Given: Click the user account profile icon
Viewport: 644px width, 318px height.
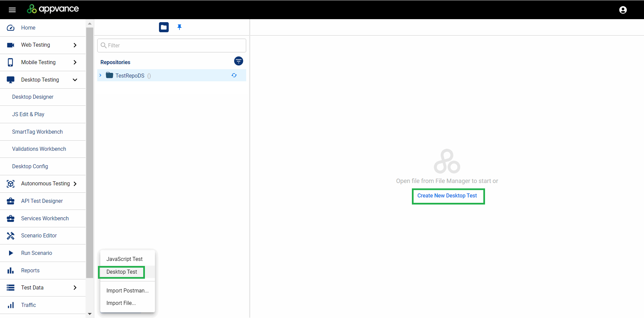Looking at the screenshot, I should (x=623, y=10).
